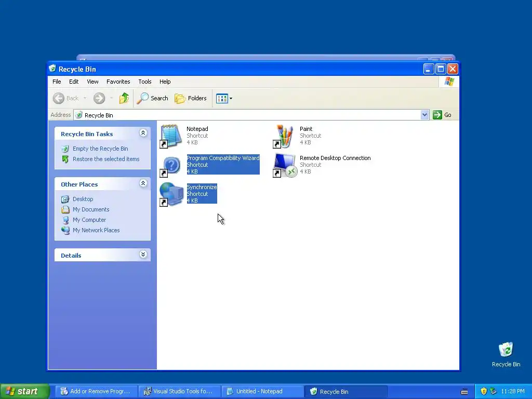Switch to Untitled - Notepad taskbar button
The height and width of the screenshot is (399, 532).
(x=262, y=392)
